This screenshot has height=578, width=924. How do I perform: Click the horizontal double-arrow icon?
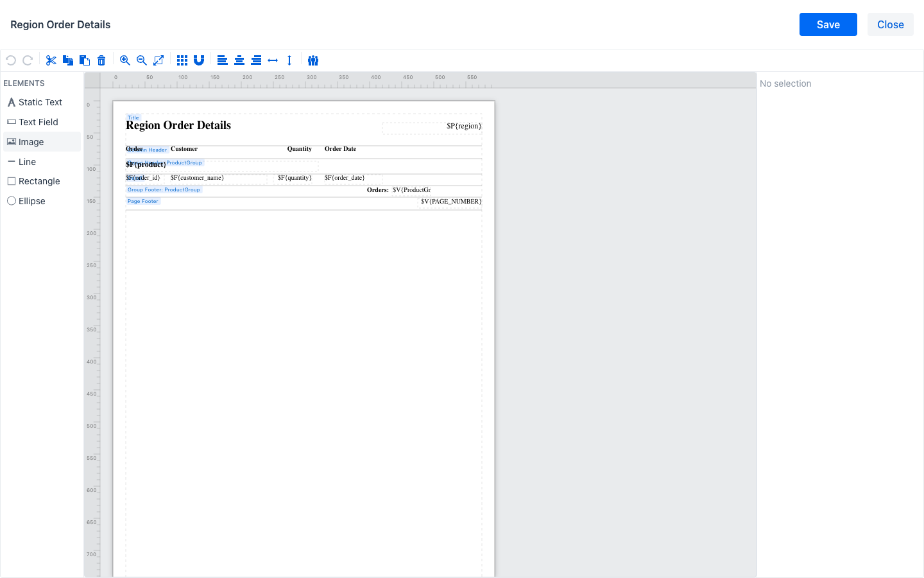point(273,60)
